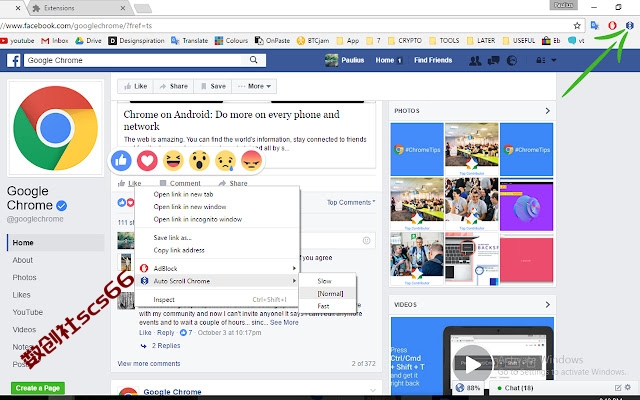Open the Notifications globe icon
The width and height of the screenshot is (640, 400).
coord(512,60)
